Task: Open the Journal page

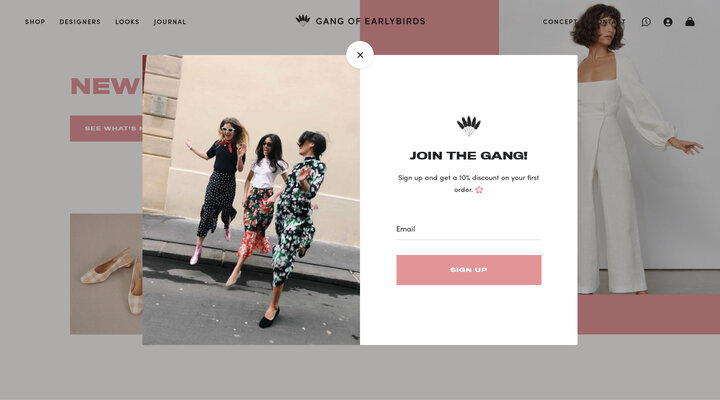Action: (x=170, y=22)
